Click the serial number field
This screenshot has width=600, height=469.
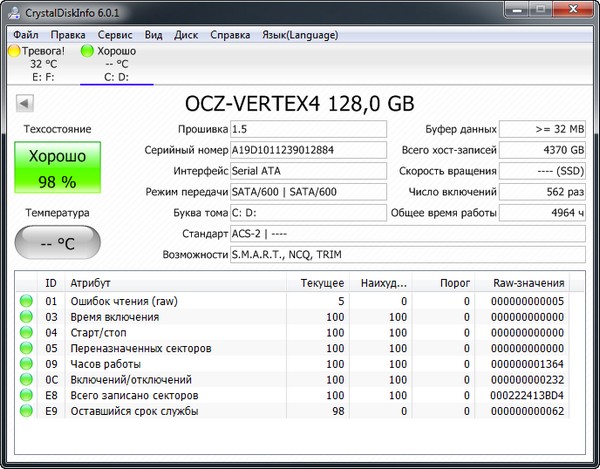click(307, 150)
